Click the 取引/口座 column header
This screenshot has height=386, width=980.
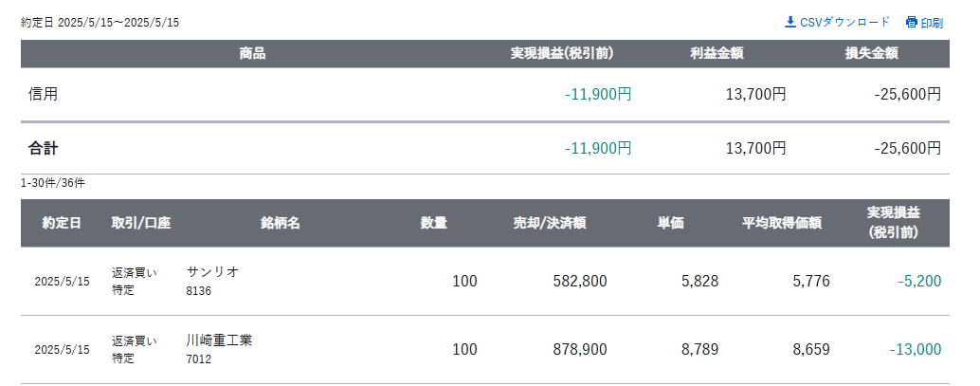141,223
